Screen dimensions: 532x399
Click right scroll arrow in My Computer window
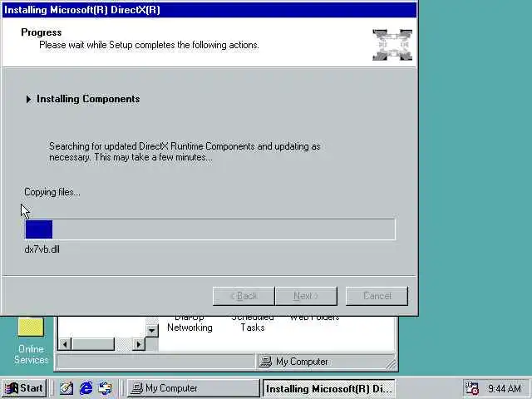coord(139,344)
